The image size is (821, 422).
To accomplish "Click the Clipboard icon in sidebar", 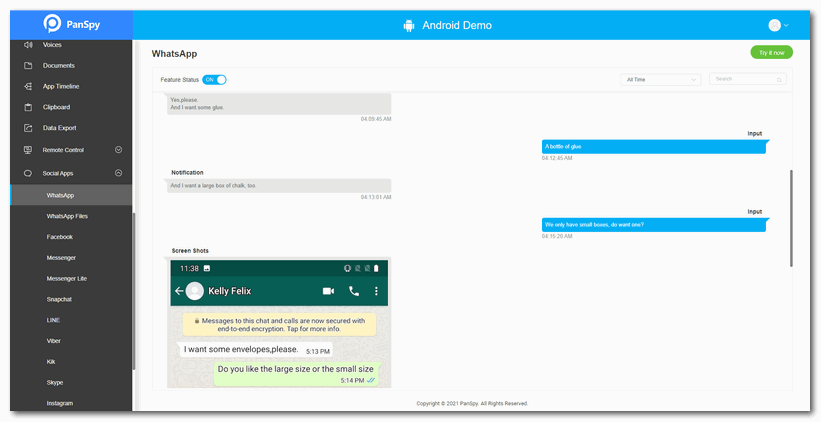I will pyautogui.click(x=28, y=107).
